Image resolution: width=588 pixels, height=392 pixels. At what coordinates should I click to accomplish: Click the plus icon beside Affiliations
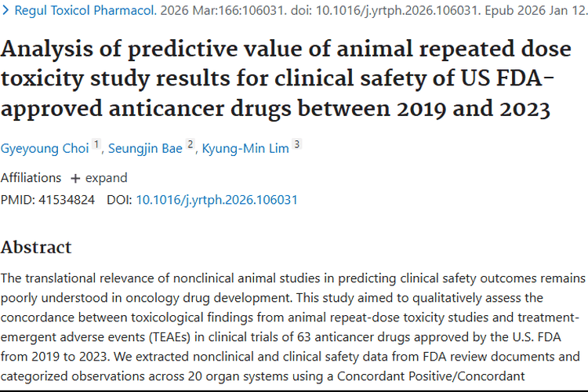(75, 178)
